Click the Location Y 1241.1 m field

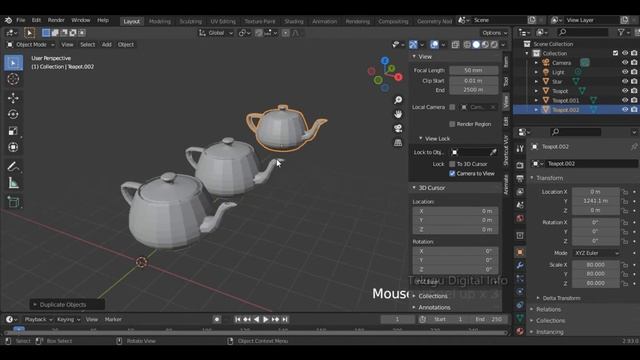click(x=596, y=201)
